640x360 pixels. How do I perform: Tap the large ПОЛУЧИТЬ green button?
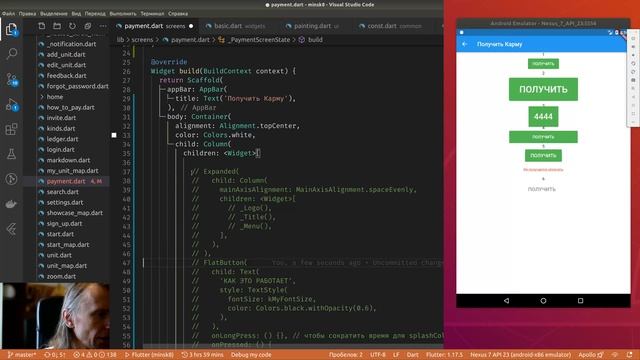click(543, 89)
